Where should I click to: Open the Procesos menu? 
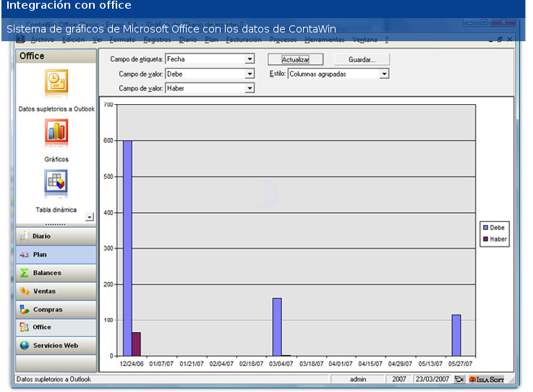click(x=283, y=40)
